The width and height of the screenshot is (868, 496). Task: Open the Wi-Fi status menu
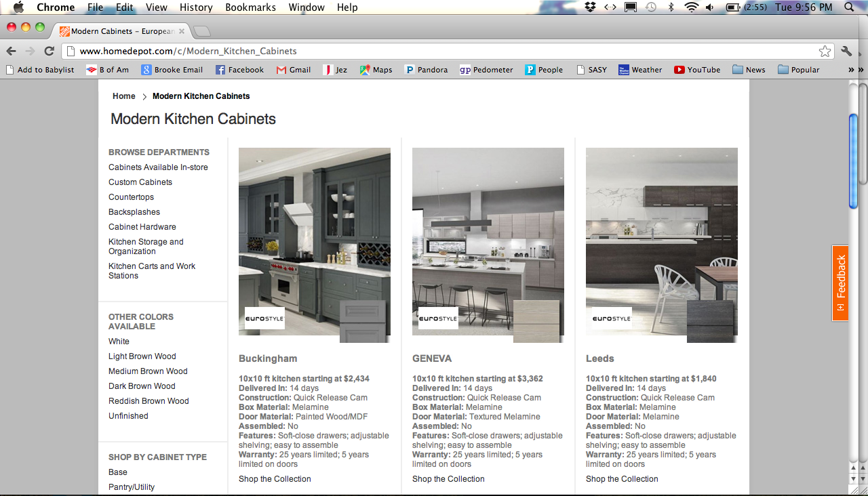click(691, 7)
